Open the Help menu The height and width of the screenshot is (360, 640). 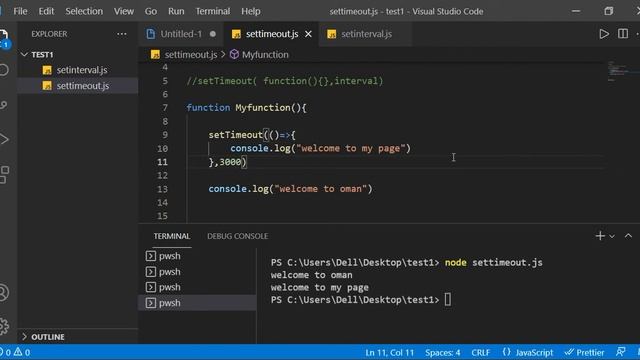(251, 11)
